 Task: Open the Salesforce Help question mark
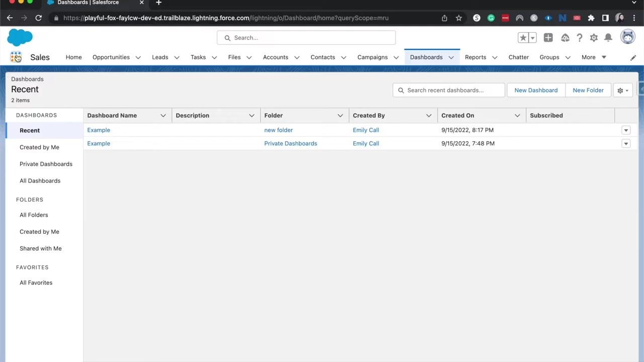[x=580, y=38]
